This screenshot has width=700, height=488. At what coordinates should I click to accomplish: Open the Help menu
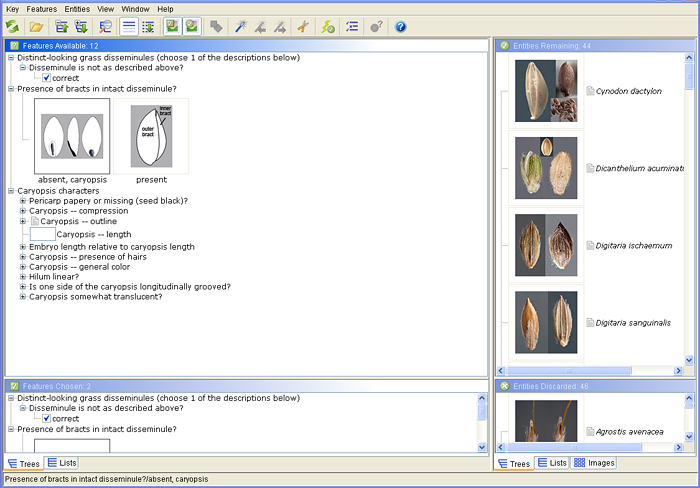coord(165,9)
